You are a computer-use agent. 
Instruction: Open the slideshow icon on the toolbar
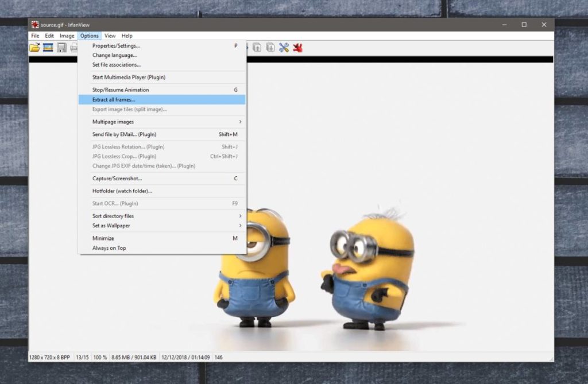coord(48,48)
